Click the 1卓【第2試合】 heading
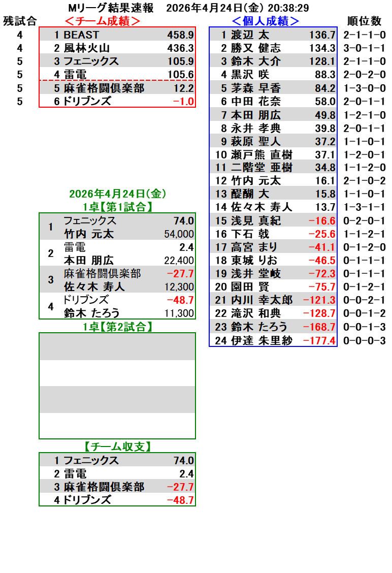The image size is (392, 573). pos(117,327)
